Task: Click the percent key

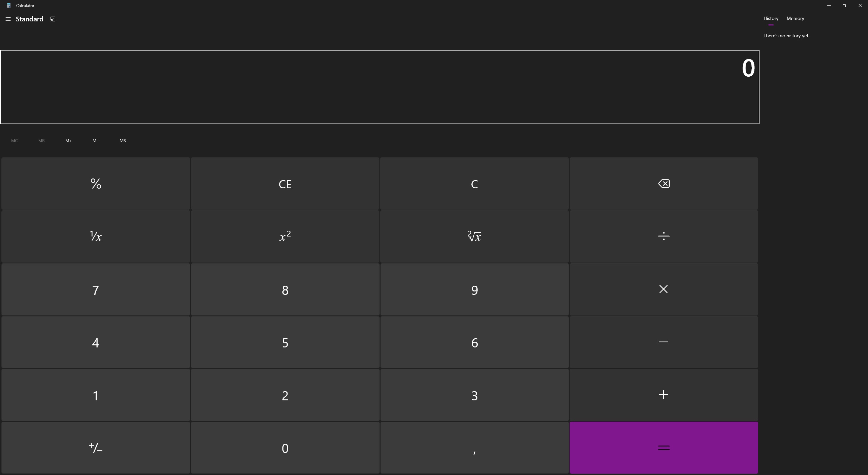Action: tap(96, 184)
